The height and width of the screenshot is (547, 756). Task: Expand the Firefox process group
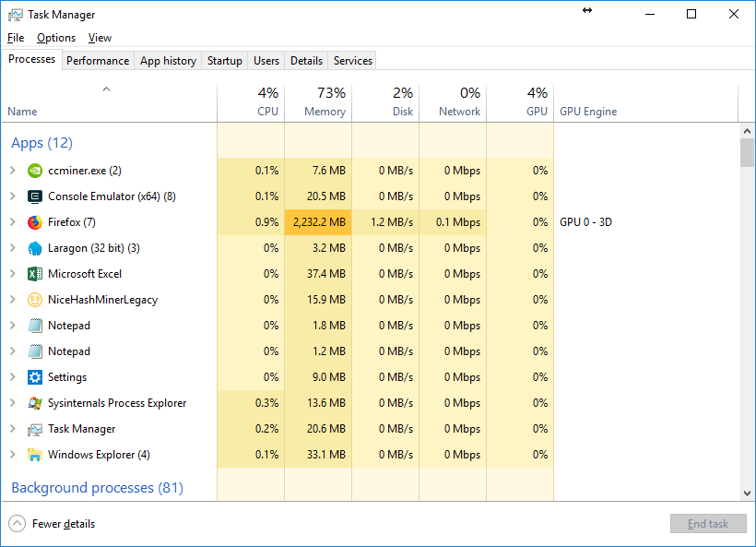click(x=12, y=222)
